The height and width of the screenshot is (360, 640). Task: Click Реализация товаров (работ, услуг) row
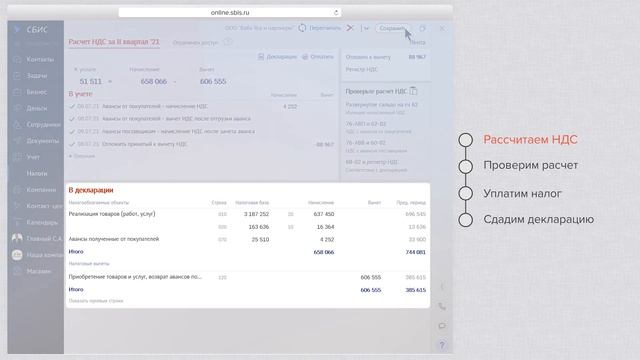click(x=247, y=214)
